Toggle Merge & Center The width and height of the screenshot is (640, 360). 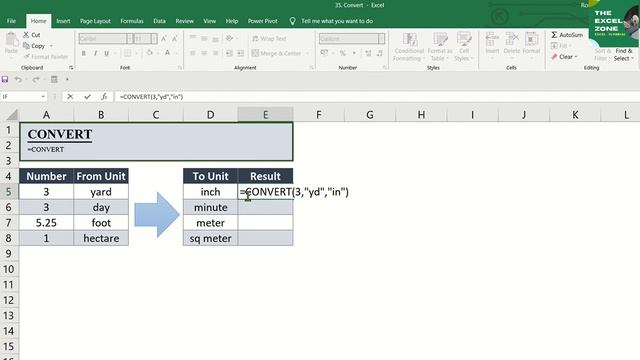tap(277, 53)
